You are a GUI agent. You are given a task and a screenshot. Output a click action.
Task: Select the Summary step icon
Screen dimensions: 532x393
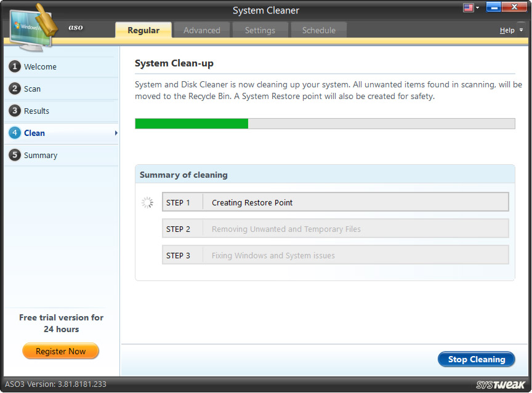pyautogui.click(x=15, y=155)
